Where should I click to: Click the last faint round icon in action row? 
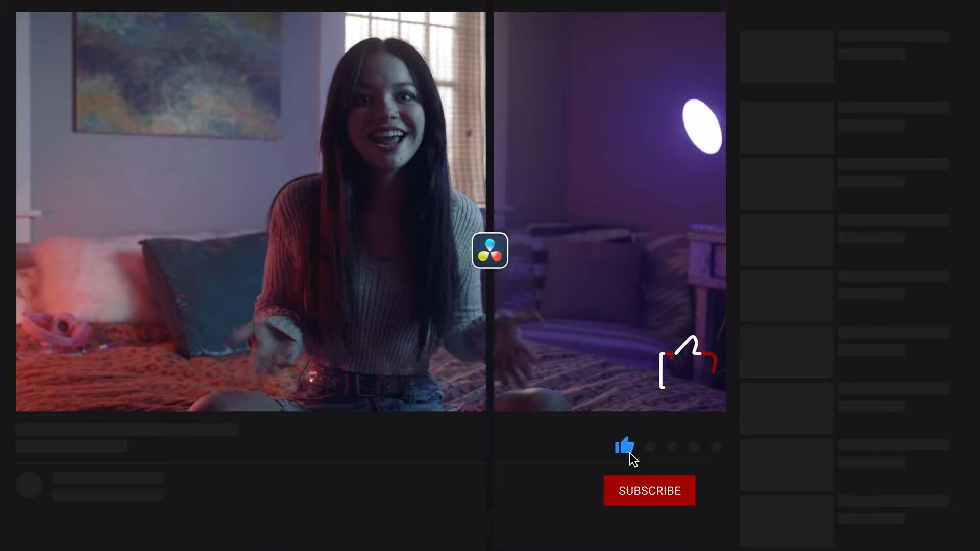(716, 447)
